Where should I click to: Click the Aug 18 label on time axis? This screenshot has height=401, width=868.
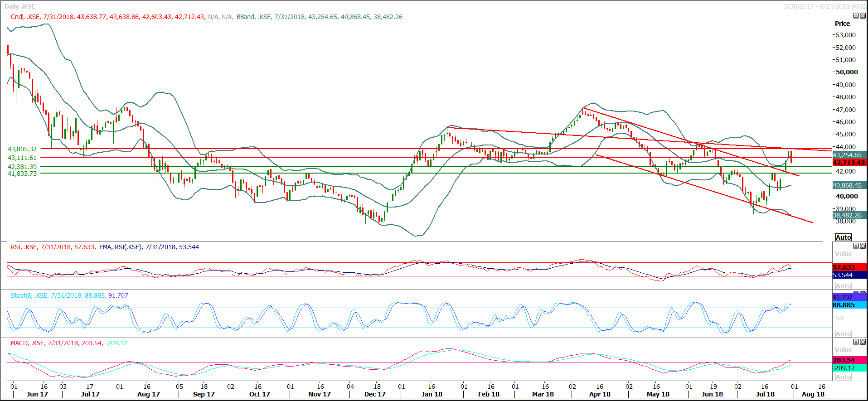pos(813,394)
